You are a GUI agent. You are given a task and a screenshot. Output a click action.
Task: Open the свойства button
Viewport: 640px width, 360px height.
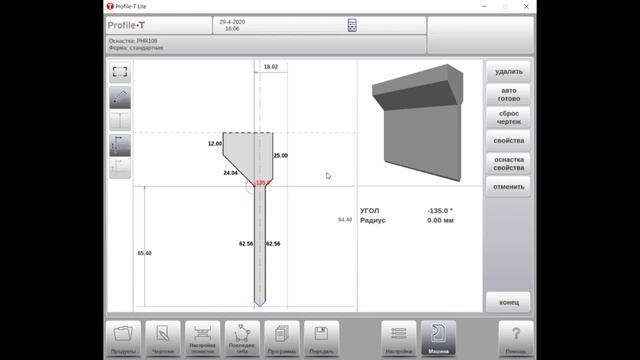509,140
